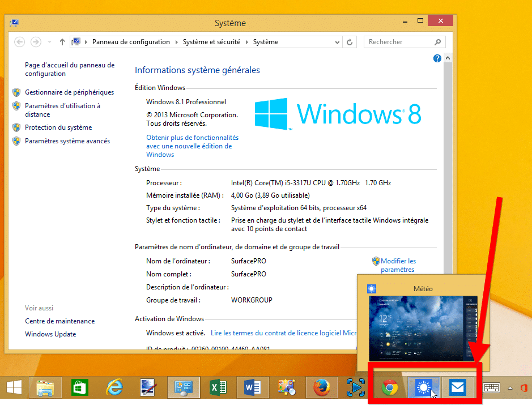Image resolution: width=532 pixels, height=405 pixels.
Task: Open the help question mark icon
Action: click(x=437, y=58)
